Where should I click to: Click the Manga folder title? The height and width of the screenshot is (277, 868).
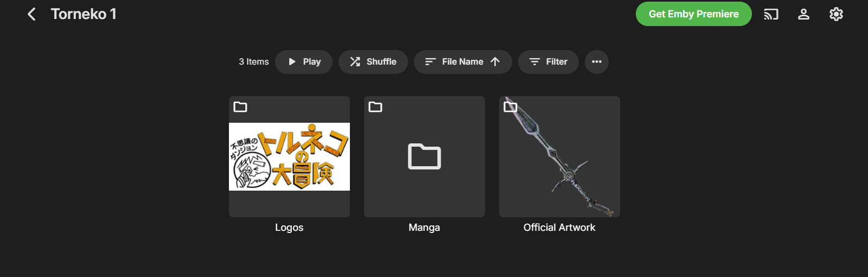(424, 228)
